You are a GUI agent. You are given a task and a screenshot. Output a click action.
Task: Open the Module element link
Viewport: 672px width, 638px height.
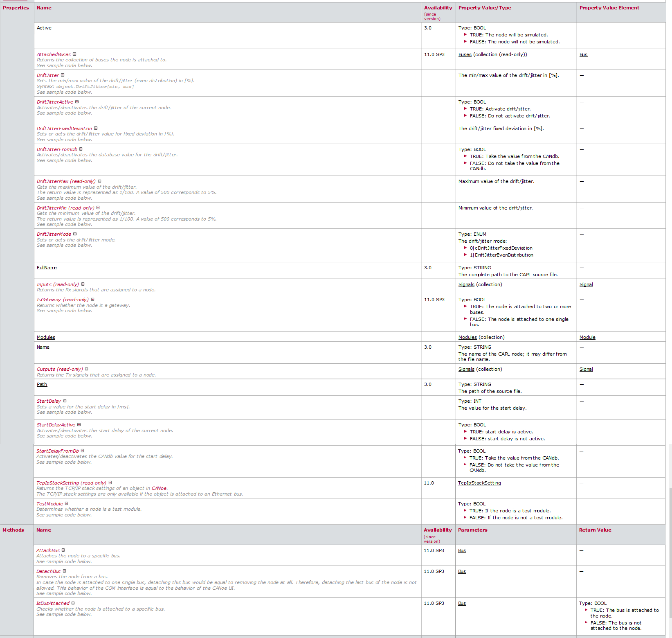point(587,337)
